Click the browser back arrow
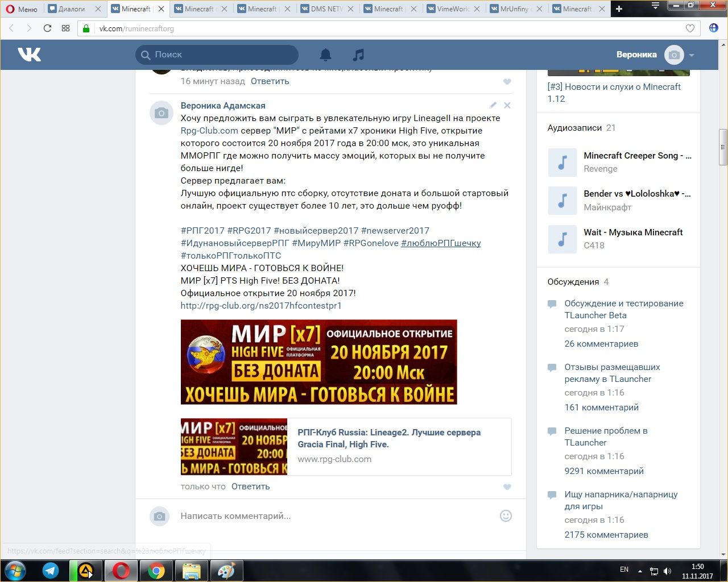 click(11, 28)
